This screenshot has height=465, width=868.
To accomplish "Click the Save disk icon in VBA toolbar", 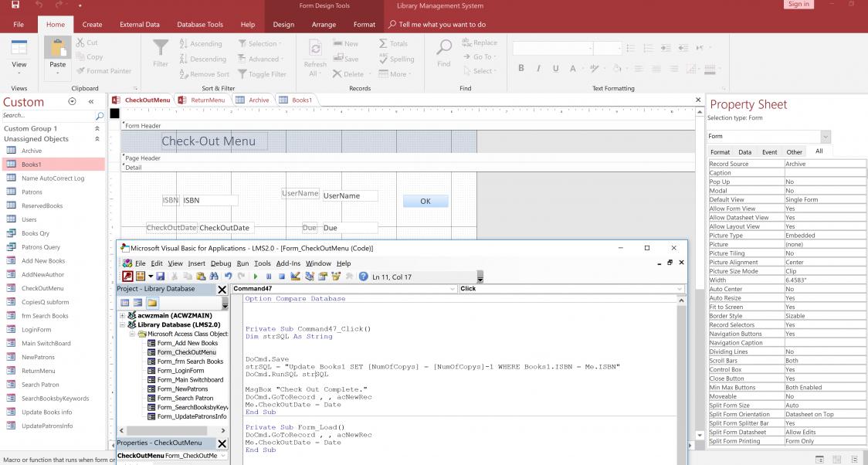I will coord(161,277).
